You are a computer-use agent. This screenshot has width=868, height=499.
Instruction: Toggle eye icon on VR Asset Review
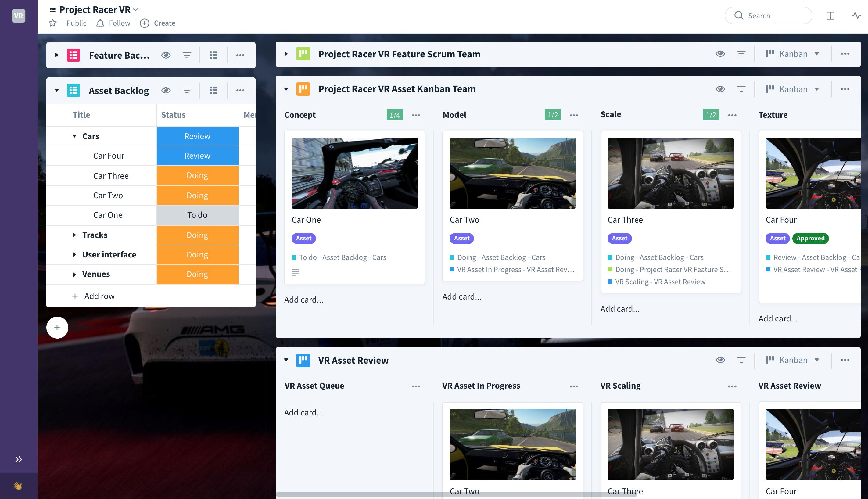[720, 360]
